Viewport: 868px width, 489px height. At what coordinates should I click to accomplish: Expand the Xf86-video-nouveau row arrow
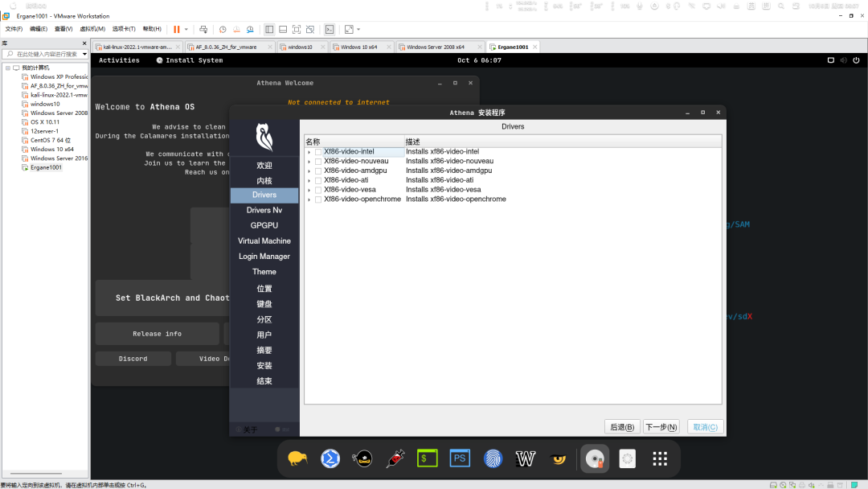[x=309, y=161]
